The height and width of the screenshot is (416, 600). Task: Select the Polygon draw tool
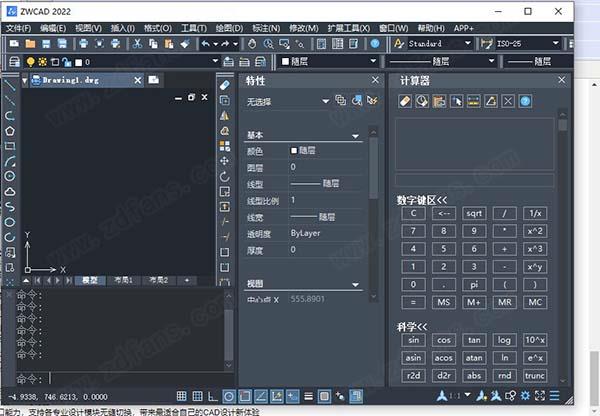pos(10,131)
